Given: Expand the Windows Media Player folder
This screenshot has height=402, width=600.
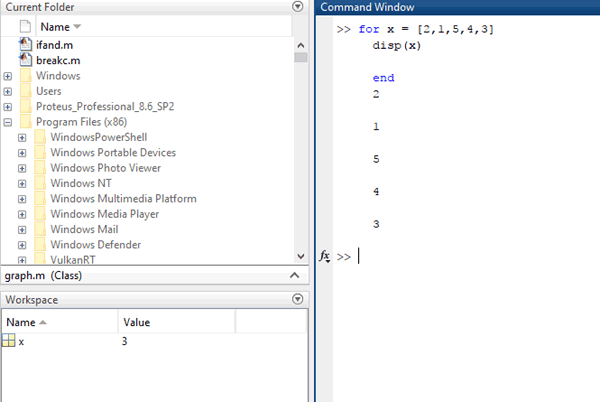Looking at the screenshot, I should [x=22, y=214].
